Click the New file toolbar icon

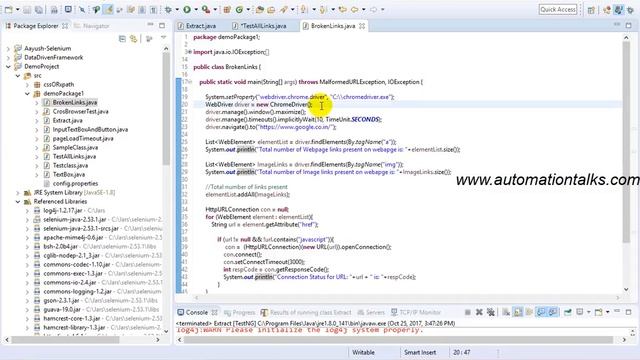click(9, 9)
